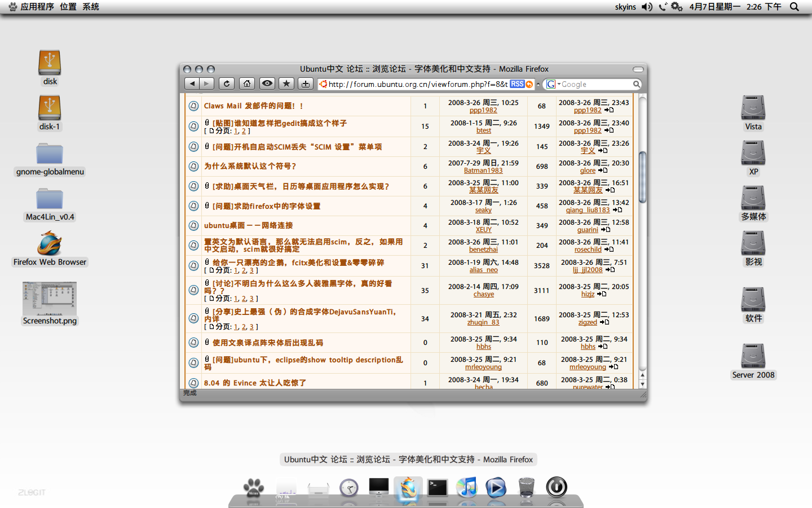The image size is (812, 508).
Task: Go to page 3 of fcitx penguin topic
Action: coord(251,270)
